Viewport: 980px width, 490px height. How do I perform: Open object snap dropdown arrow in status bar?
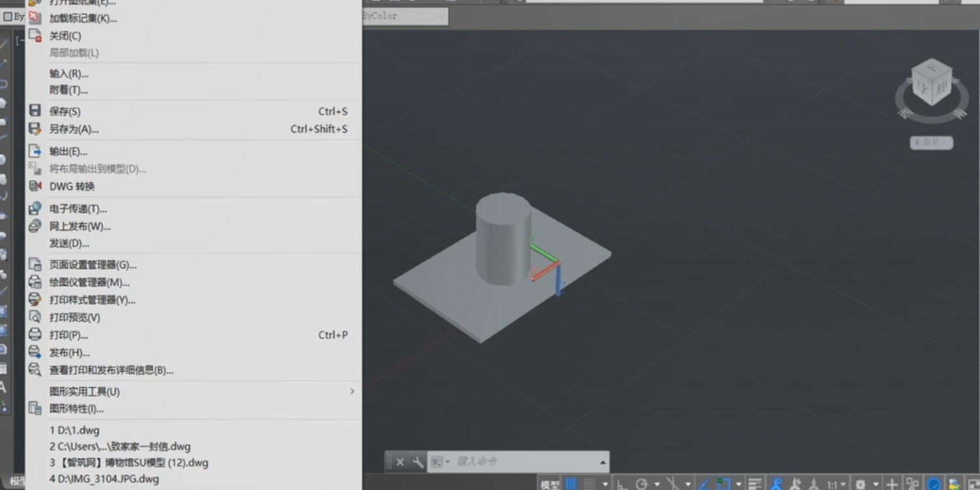click(738, 485)
